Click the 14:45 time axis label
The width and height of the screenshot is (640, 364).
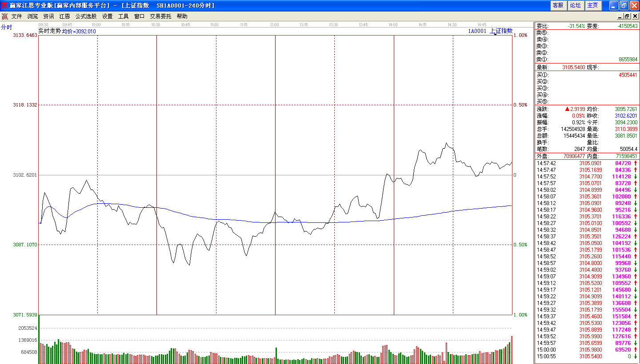coord(482,25)
